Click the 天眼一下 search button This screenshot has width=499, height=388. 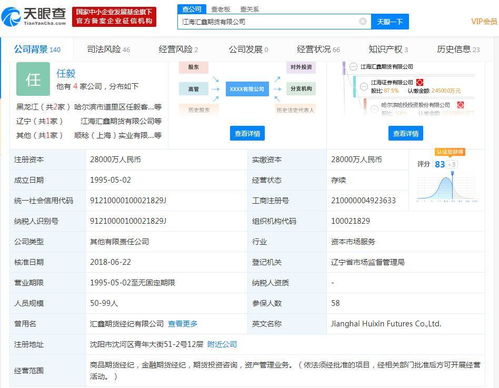coord(390,22)
